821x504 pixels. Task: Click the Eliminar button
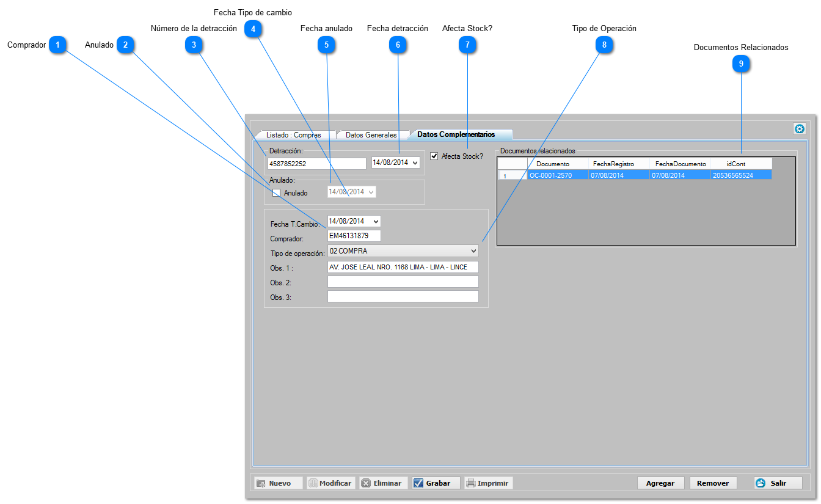383,483
